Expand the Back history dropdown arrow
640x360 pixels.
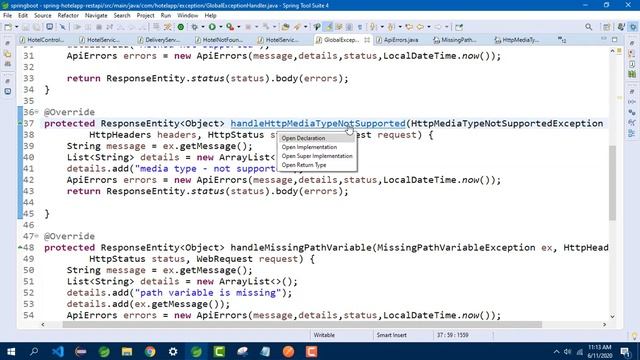[x=429, y=27]
